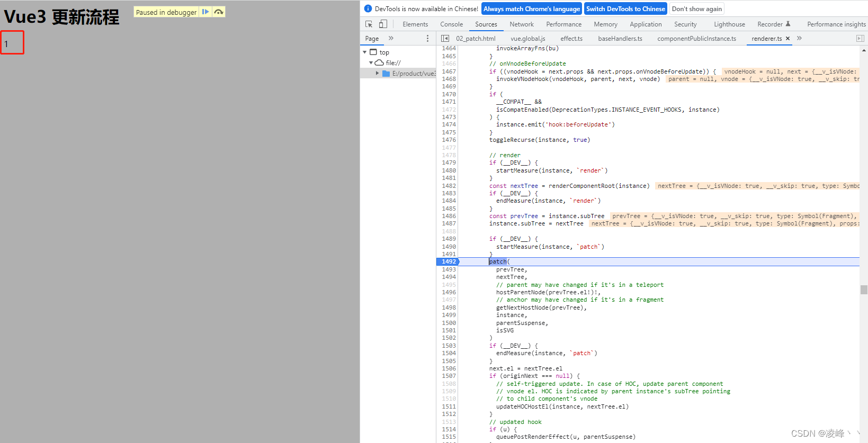Close the renderer.ts file tab
The height and width of the screenshot is (443, 868).
(x=788, y=38)
